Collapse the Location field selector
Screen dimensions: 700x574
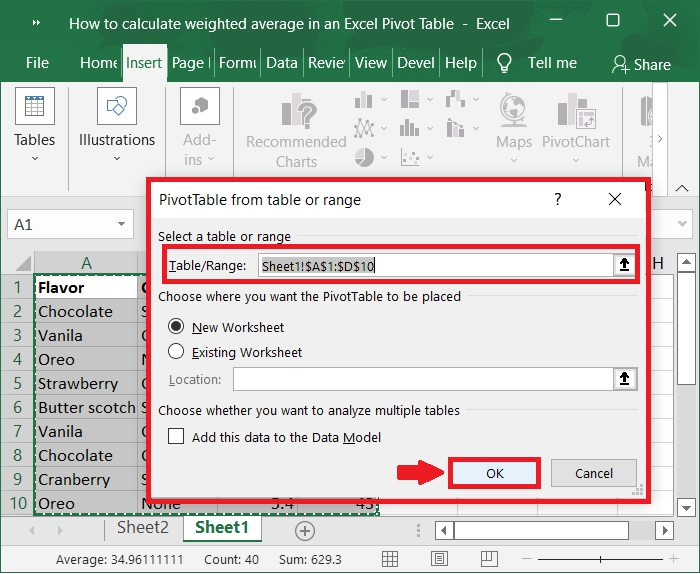tap(625, 379)
